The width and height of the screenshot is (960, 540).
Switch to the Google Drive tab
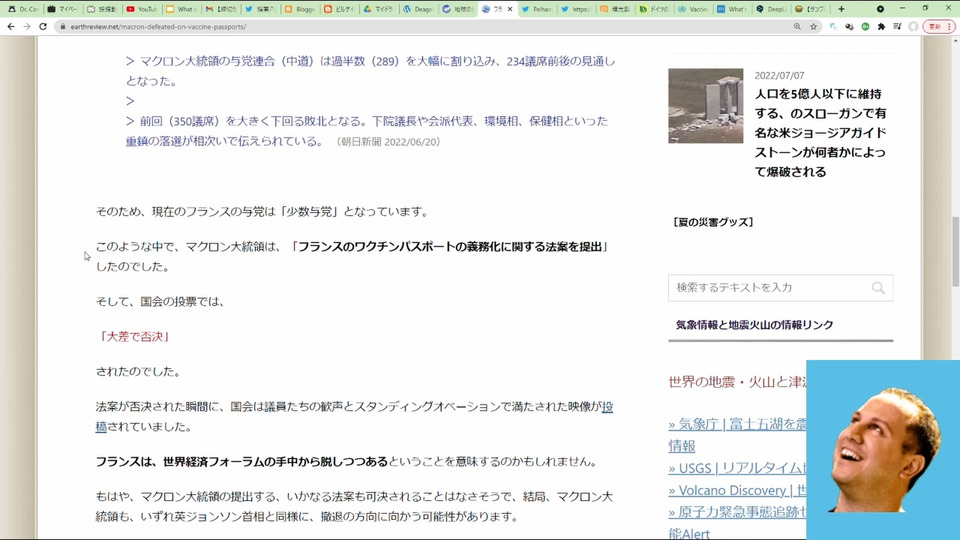(x=379, y=9)
